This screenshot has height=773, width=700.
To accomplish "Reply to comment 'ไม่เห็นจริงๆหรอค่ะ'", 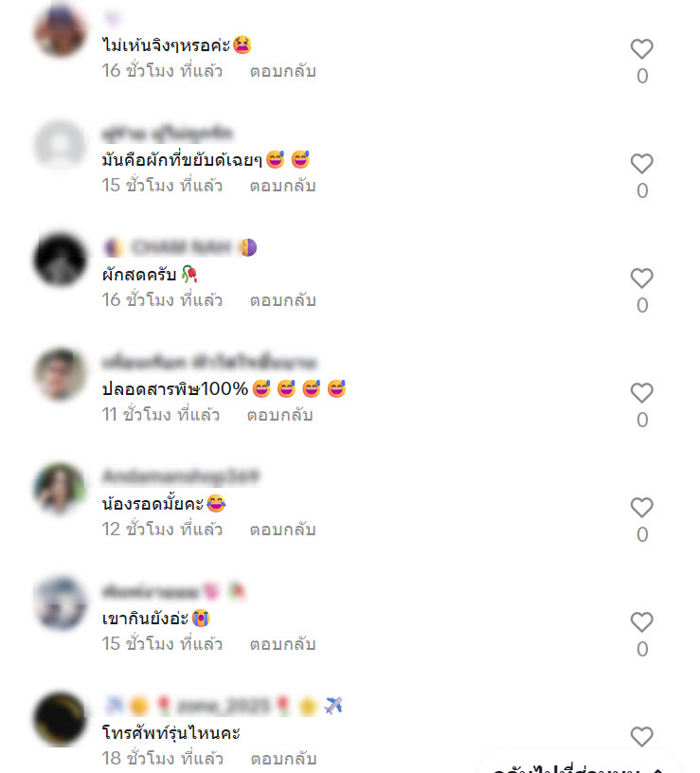I will pos(282,71).
